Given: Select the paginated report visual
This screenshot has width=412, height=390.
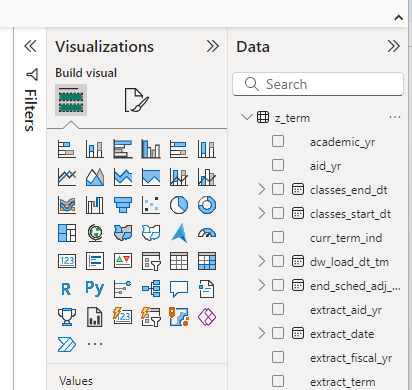Looking at the screenshot, I should coord(95,317).
